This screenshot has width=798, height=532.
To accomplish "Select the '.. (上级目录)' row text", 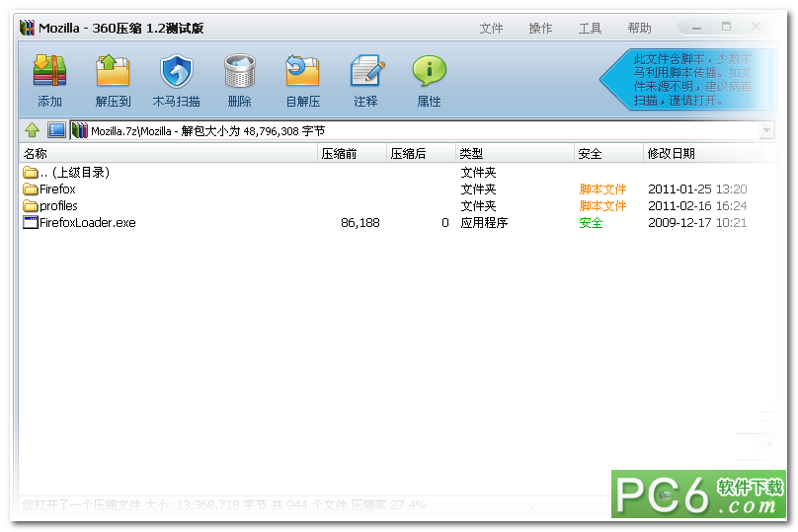I will coord(75,173).
